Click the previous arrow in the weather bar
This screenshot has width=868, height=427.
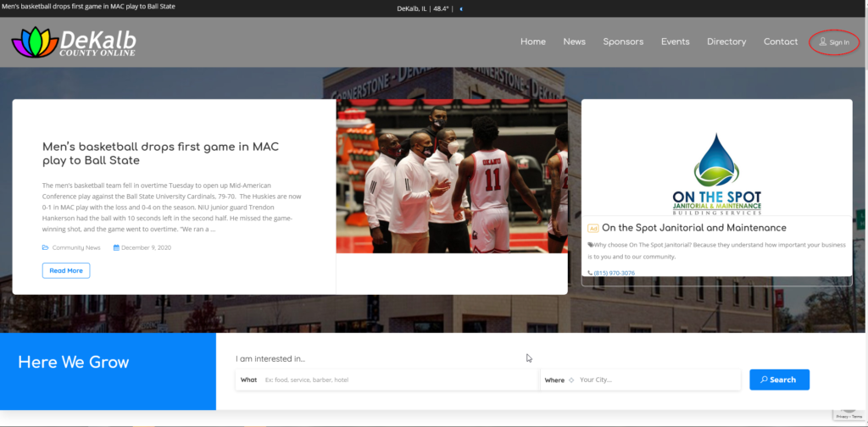[461, 8]
